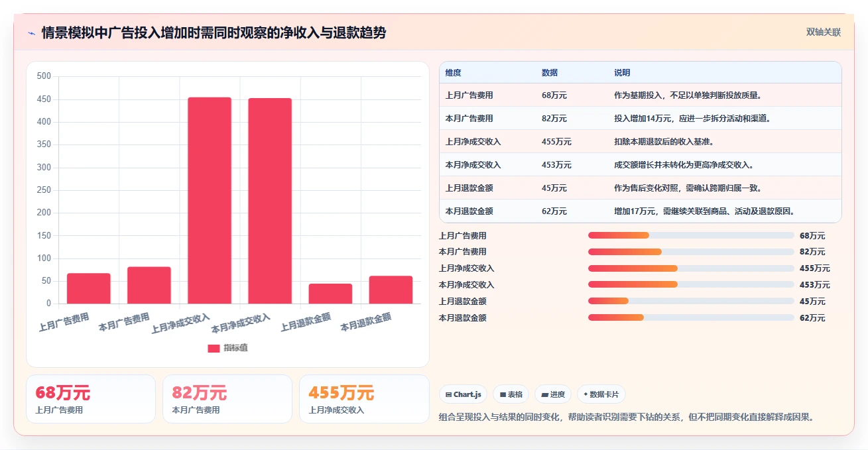
Task: Click table value 82万元
Action: tap(554, 119)
